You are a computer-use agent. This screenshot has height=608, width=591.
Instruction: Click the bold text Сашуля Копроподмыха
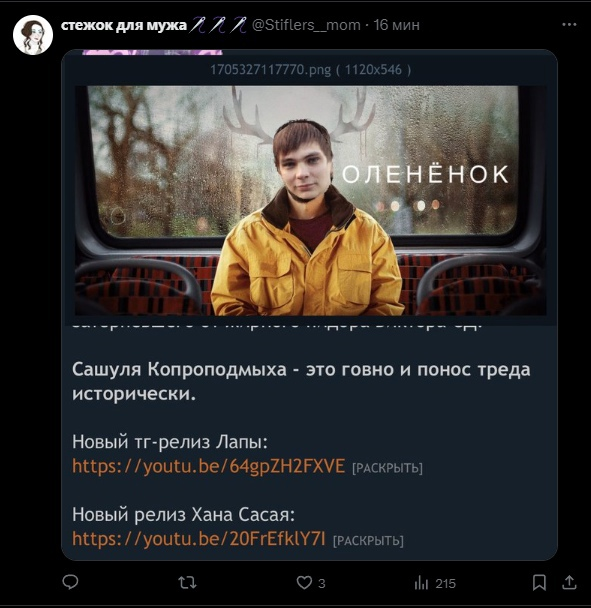pyautogui.click(x=179, y=370)
